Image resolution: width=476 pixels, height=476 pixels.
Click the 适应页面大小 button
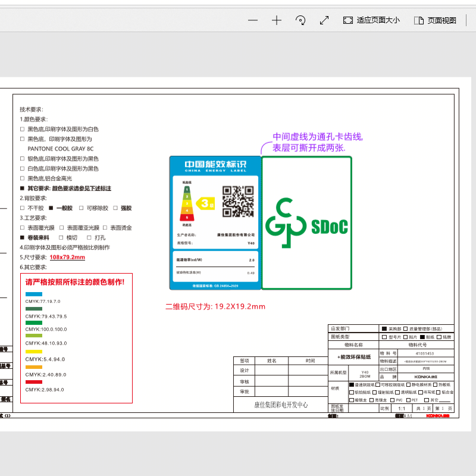pyautogui.click(x=371, y=20)
